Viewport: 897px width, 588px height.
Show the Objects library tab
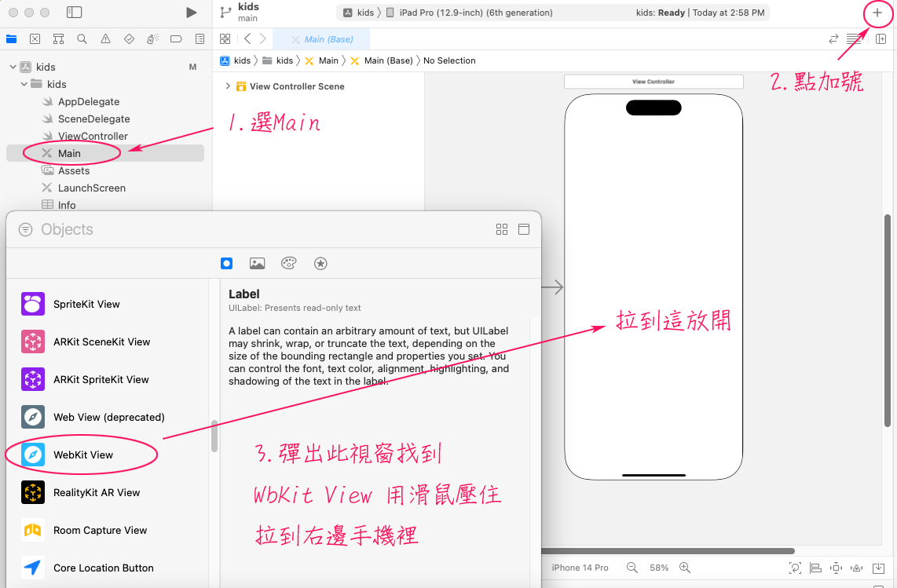226,263
